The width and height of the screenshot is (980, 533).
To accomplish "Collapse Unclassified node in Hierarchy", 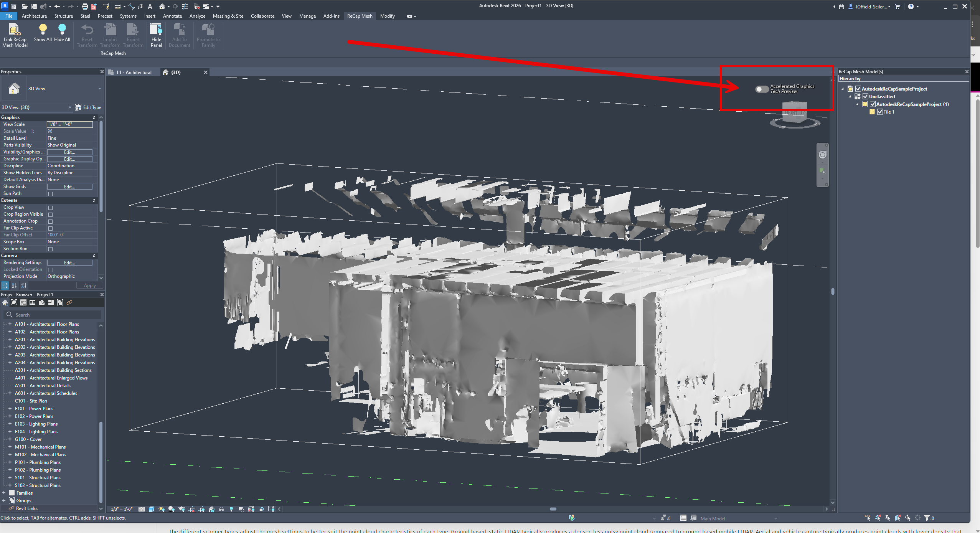I will coord(850,97).
